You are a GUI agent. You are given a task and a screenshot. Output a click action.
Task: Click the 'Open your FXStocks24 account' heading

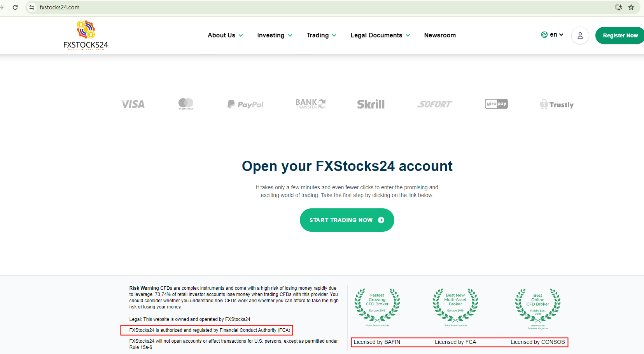(x=347, y=166)
